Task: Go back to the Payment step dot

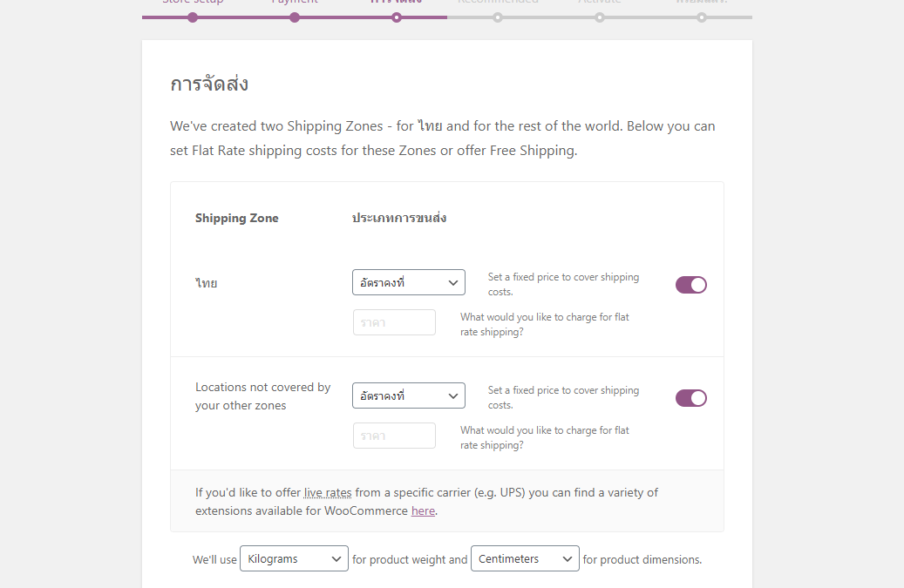Action: pyautogui.click(x=295, y=17)
